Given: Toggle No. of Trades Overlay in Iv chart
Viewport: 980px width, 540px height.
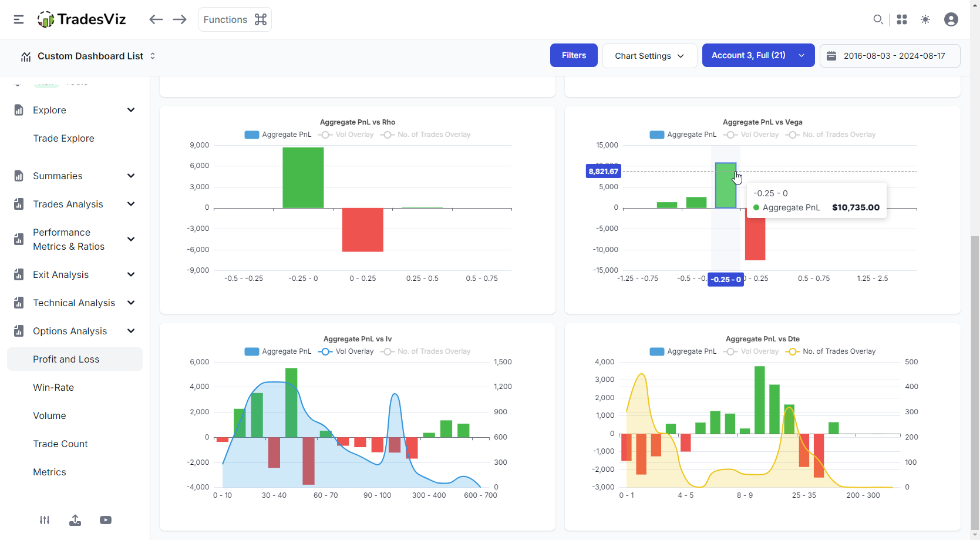Looking at the screenshot, I should pos(425,351).
